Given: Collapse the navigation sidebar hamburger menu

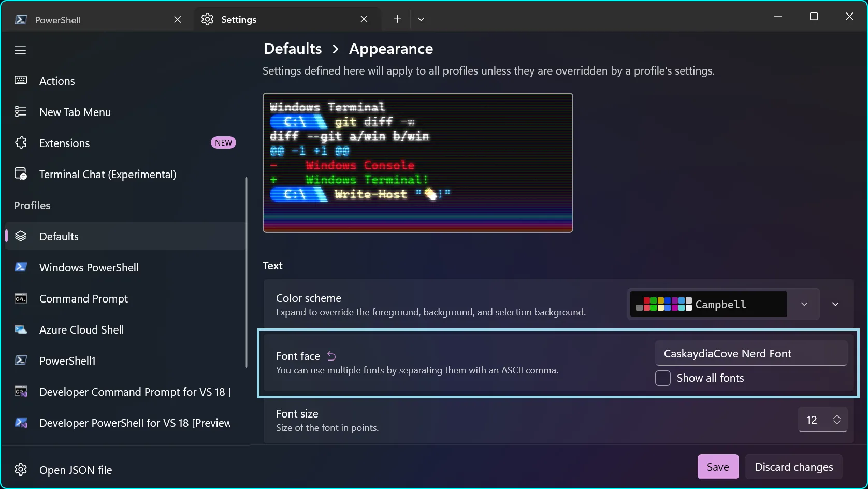Looking at the screenshot, I should [x=20, y=50].
